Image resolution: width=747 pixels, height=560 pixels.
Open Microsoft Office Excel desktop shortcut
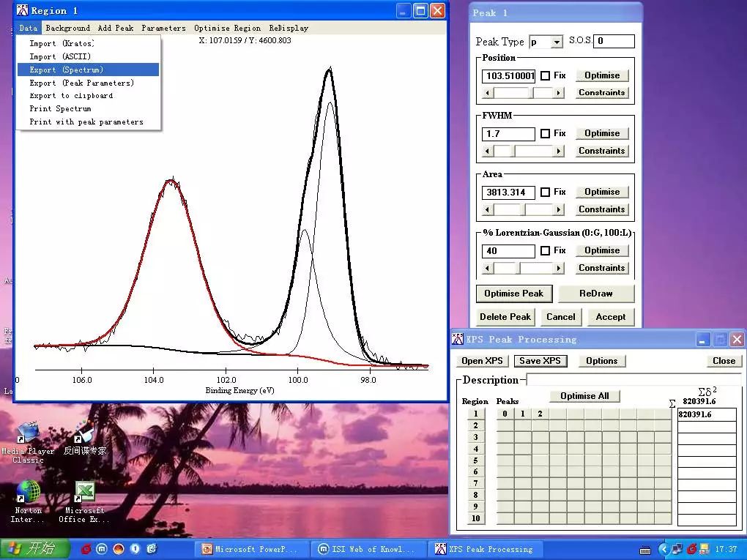click(x=83, y=502)
